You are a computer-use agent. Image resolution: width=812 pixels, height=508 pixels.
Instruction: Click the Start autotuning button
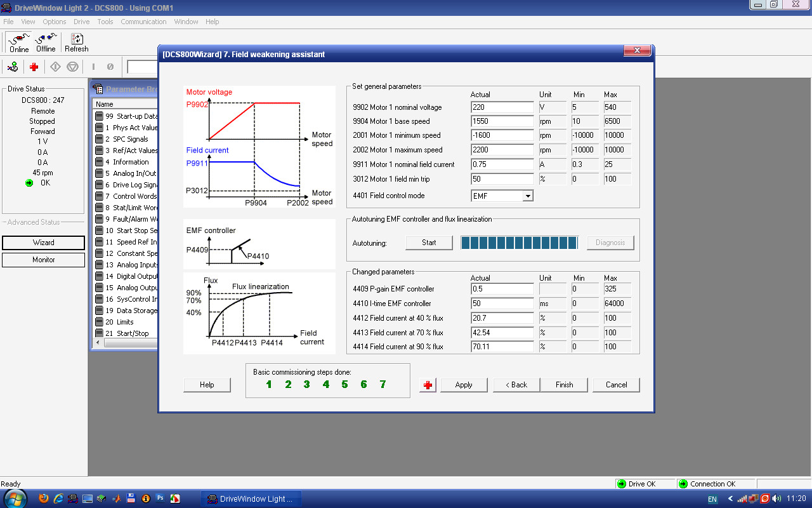(429, 243)
